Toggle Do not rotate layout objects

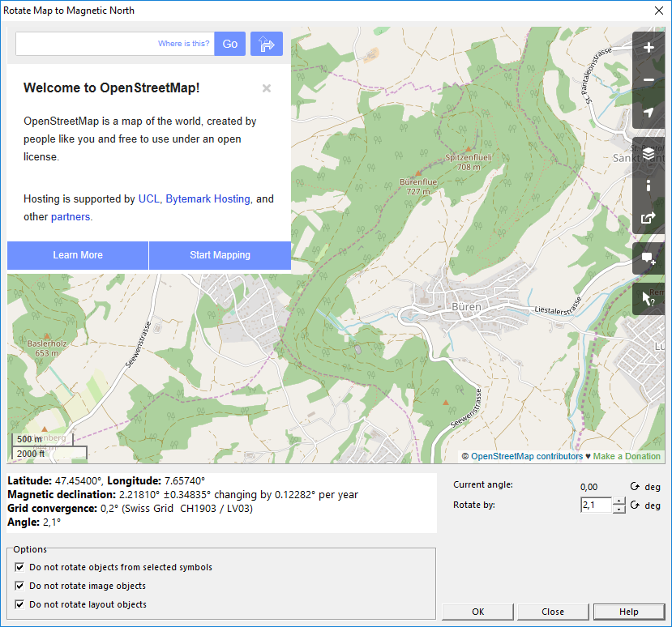[x=19, y=604]
